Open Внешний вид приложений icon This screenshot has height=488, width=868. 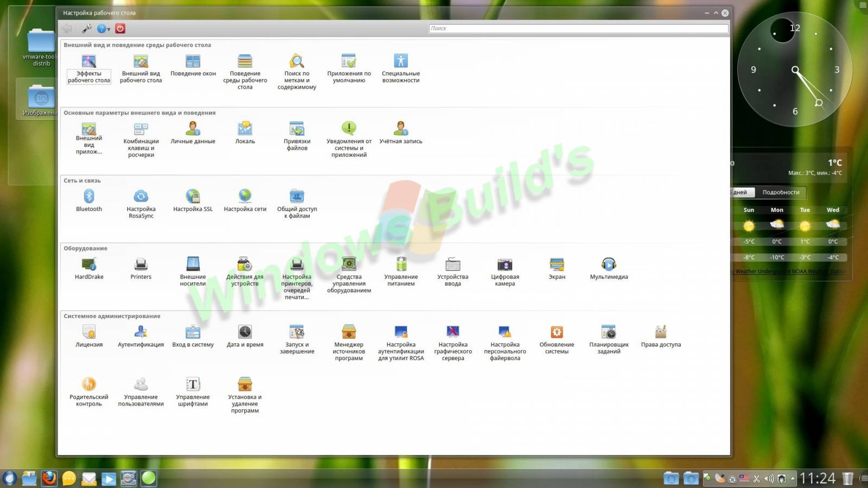[89, 138]
